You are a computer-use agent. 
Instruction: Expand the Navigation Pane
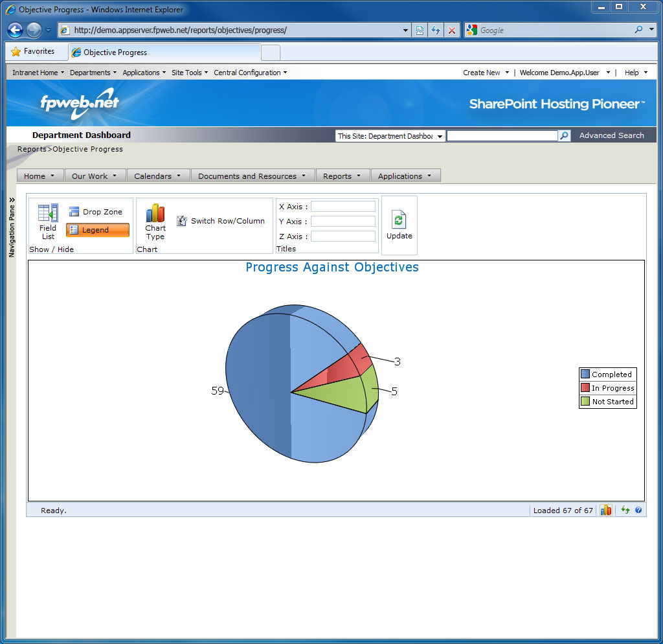(x=12, y=227)
